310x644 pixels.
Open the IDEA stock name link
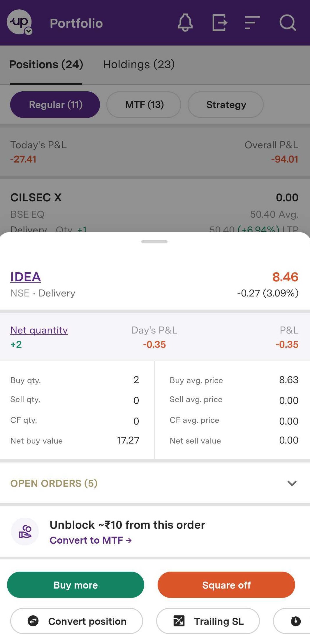click(x=26, y=277)
